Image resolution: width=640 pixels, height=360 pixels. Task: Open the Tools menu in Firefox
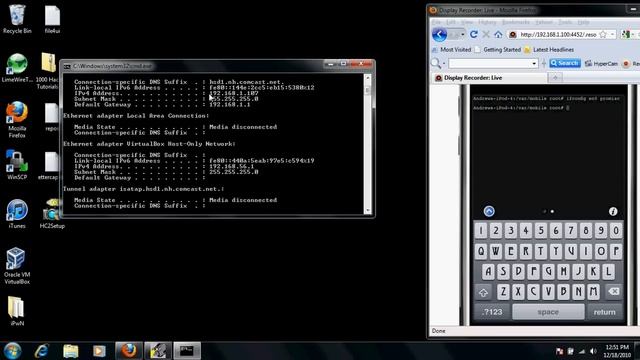tap(565, 22)
